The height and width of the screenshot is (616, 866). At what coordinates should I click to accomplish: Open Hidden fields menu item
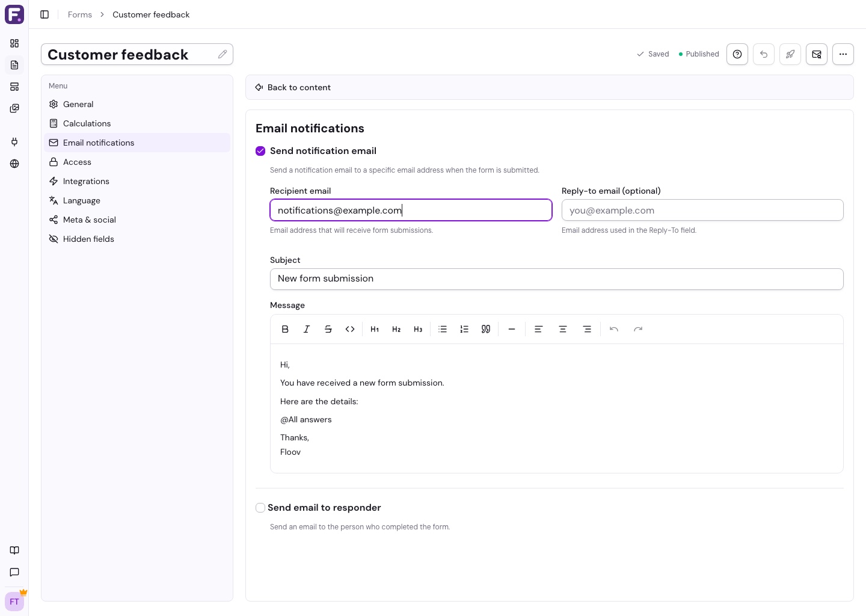pyautogui.click(x=137, y=239)
